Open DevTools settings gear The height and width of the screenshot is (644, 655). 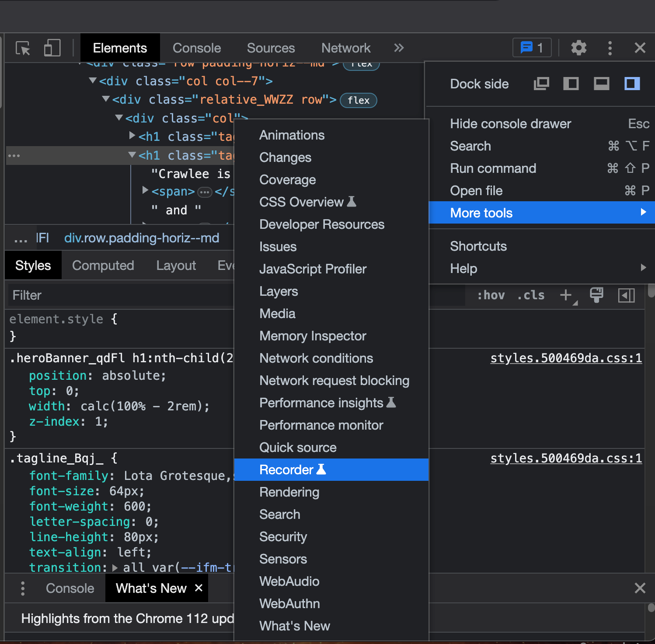point(578,48)
